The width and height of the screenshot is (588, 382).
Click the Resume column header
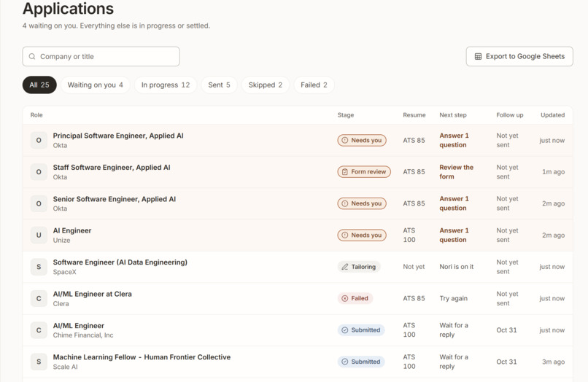414,115
